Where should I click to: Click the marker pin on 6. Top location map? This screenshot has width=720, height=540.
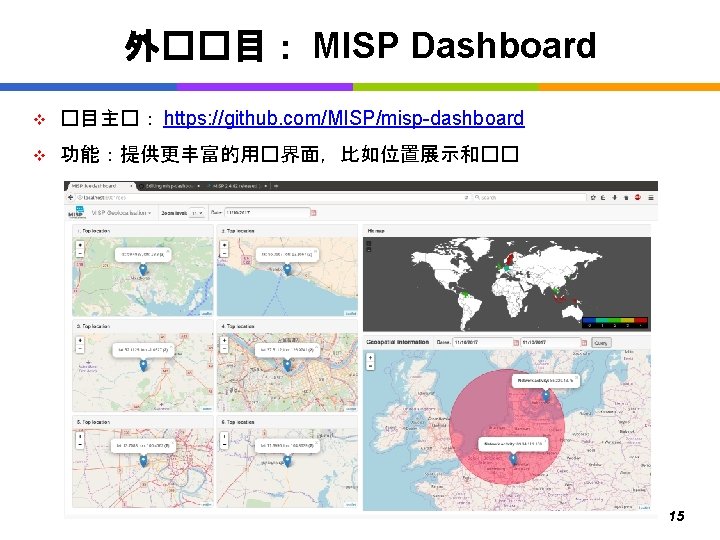tap(287, 461)
